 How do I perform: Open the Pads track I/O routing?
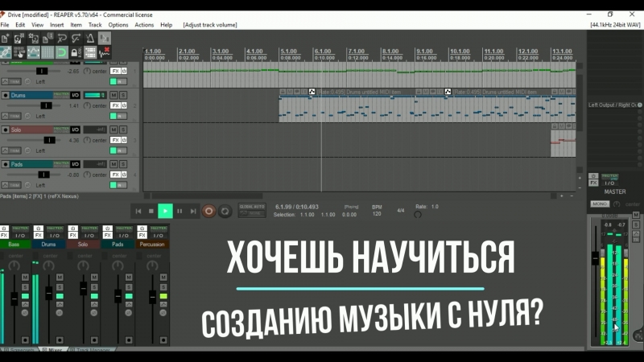pyautogui.click(x=75, y=164)
